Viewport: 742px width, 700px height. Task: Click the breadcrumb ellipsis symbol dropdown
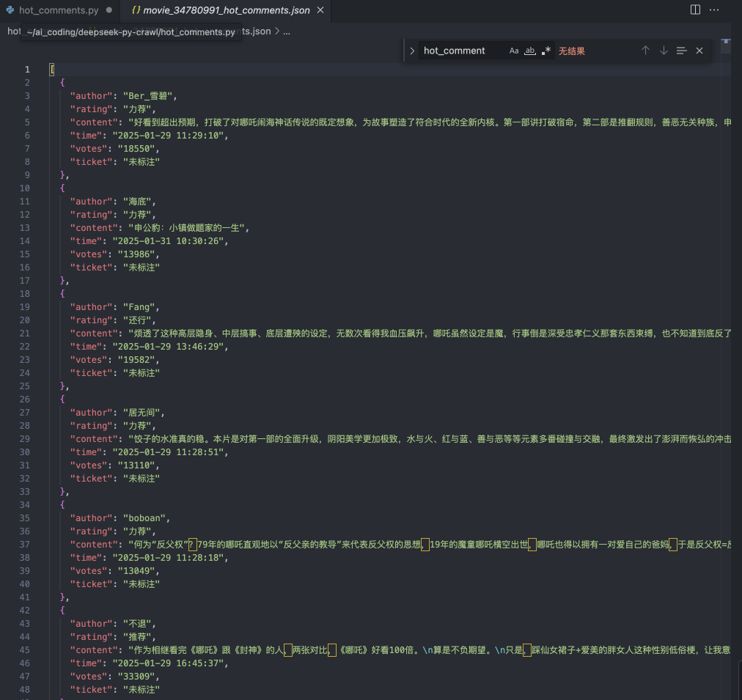click(287, 32)
